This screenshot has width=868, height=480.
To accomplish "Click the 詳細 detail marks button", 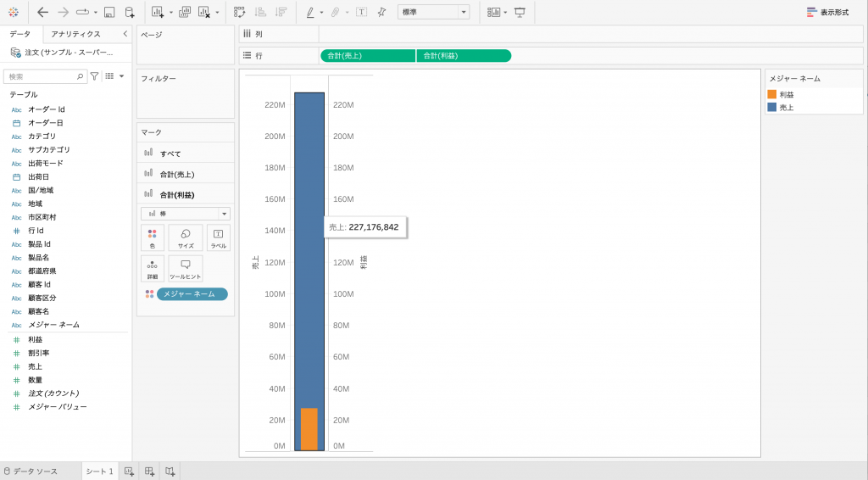I will [x=153, y=269].
